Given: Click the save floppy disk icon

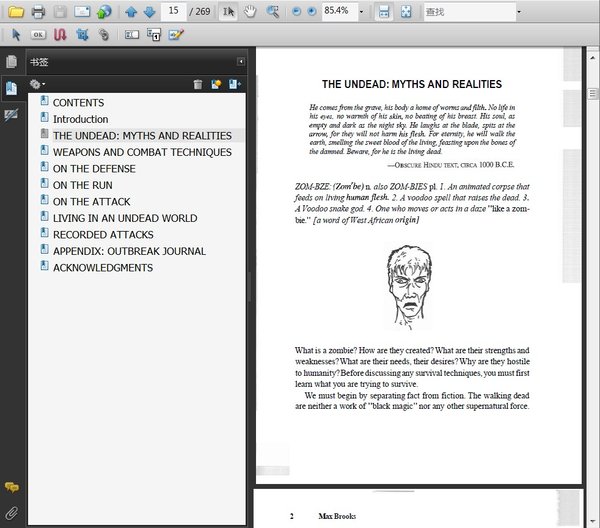Looking at the screenshot, I should [60, 11].
